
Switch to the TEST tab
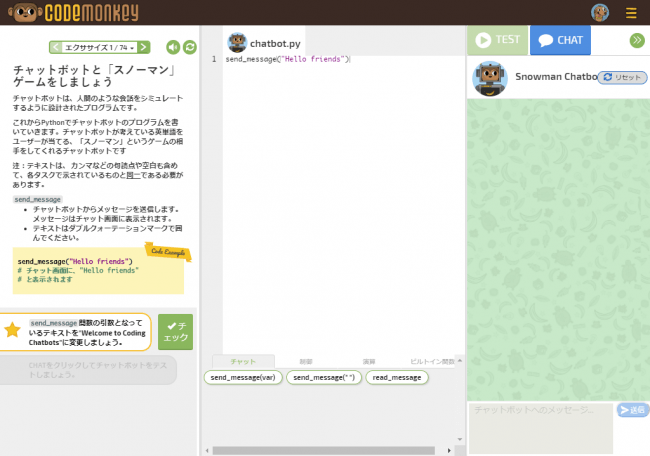[498, 40]
